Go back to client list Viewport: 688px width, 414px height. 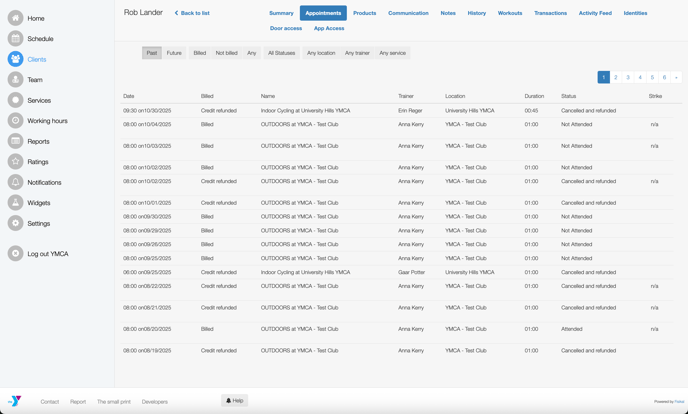click(192, 13)
